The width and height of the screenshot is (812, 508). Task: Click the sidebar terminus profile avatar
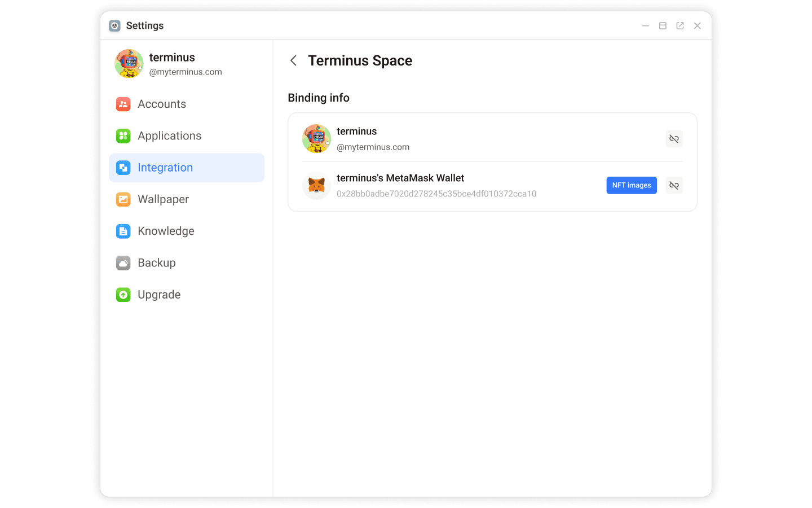click(x=129, y=63)
